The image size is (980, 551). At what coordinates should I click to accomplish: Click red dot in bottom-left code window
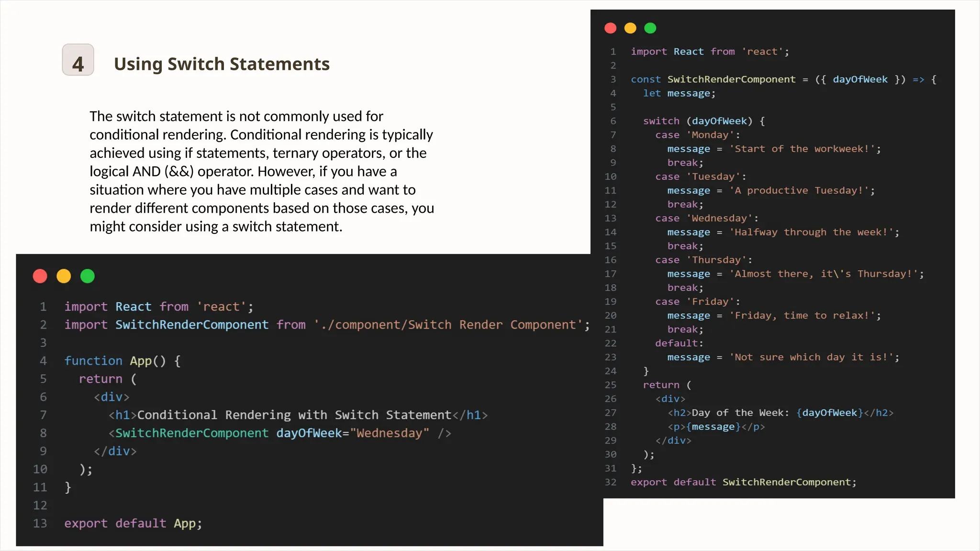pos(40,276)
